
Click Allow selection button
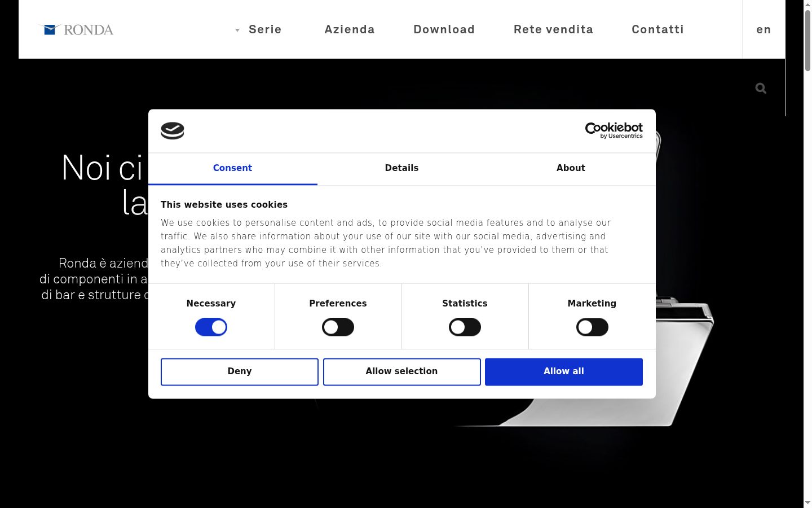click(x=401, y=371)
